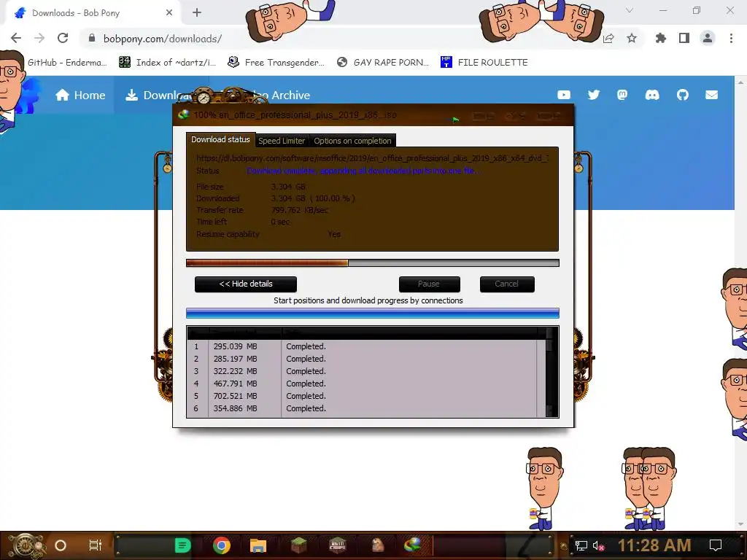Cancel the download
The image size is (747, 560).
pyautogui.click(x=507, y=284)
